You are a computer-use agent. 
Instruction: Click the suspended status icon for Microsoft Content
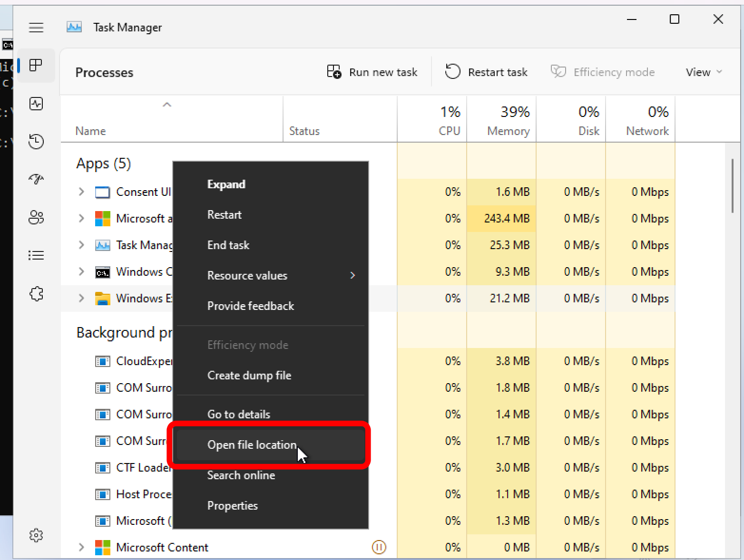tap(379, 548)
